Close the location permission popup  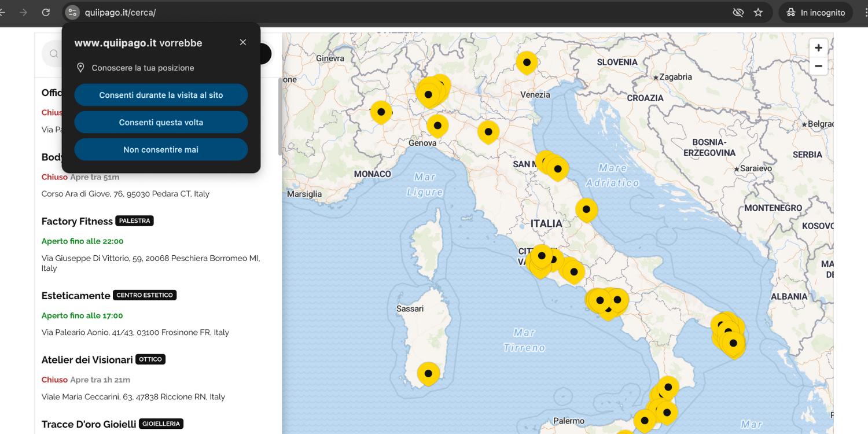[x=243, y=42]
